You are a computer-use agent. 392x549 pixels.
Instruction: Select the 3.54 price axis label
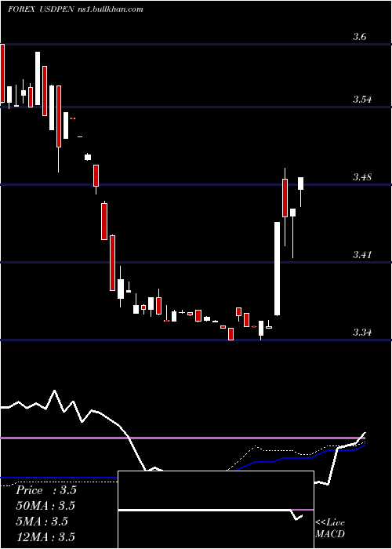362,100
